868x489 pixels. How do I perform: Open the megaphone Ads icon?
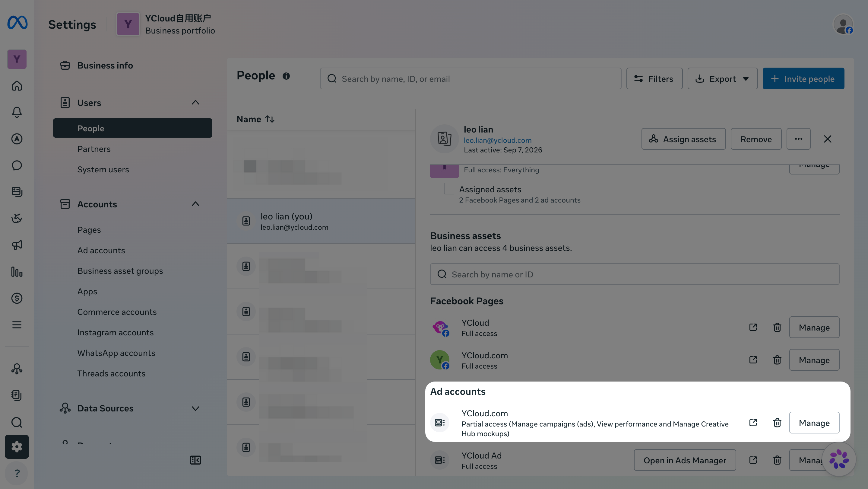click(17, 245)
